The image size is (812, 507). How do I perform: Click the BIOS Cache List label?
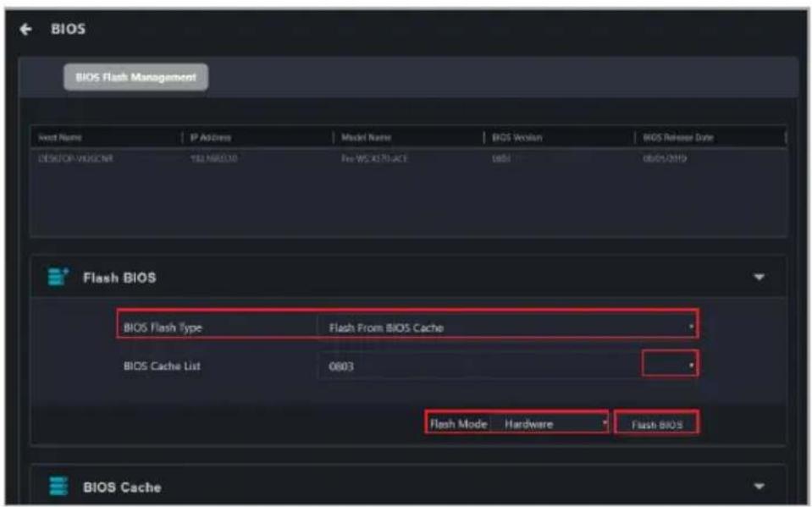pyautogui.click(x=162, y=366)
